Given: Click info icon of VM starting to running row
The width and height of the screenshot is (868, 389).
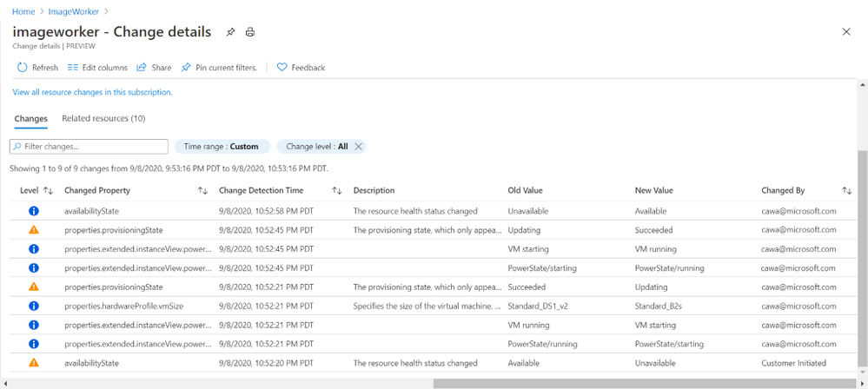Looking at the screenshot, I should click(x=34, y=249).
